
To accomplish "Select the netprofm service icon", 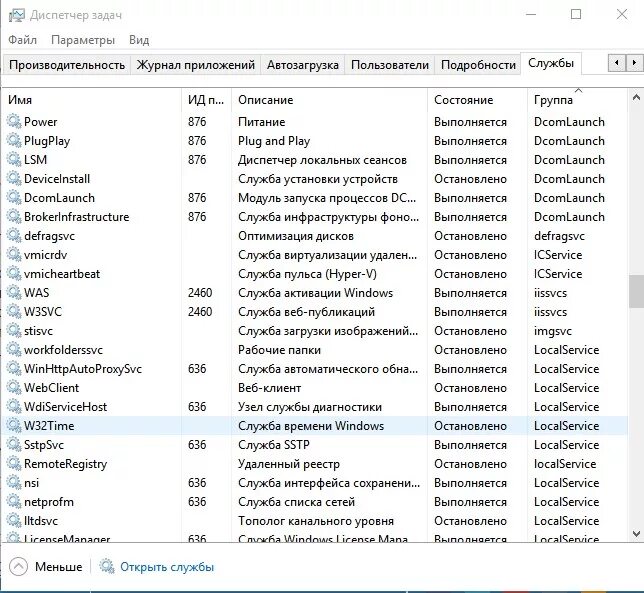I will [x=14, y=502].
